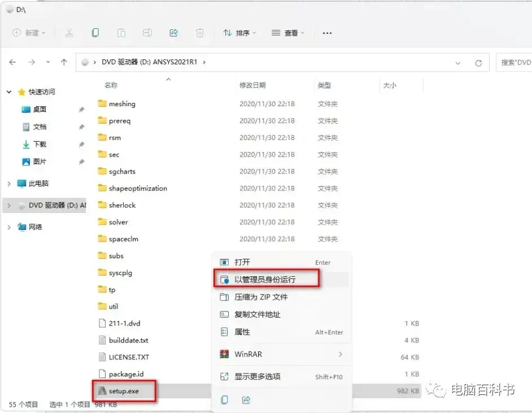
Task: Collapse the Quick access tree node
Action: pyautogui.click(x=9, y=92)
